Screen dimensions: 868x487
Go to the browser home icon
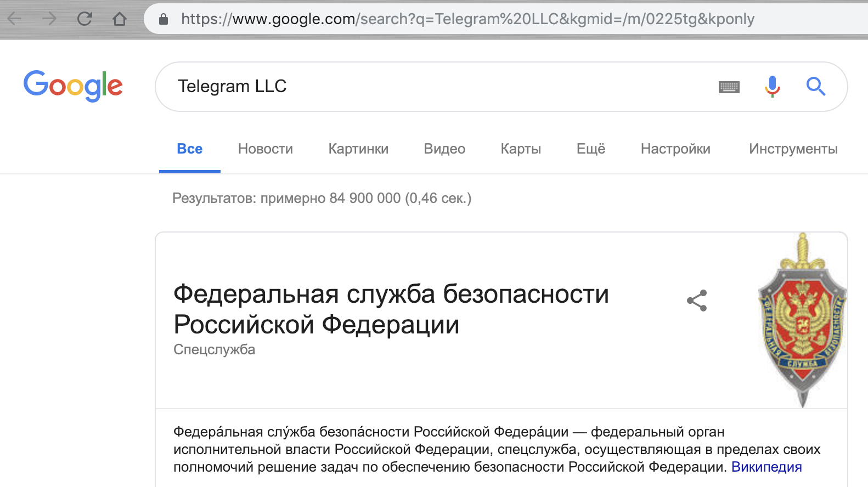120,19
